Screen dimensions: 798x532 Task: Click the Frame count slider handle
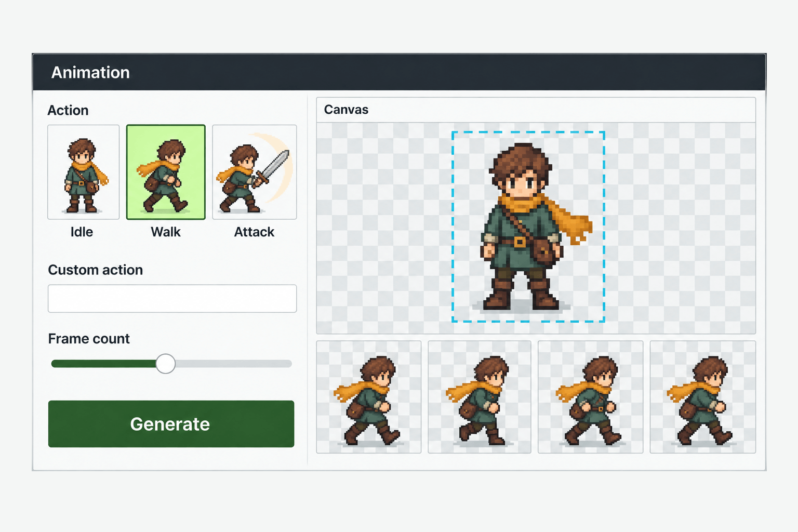[x=166, y=364]
